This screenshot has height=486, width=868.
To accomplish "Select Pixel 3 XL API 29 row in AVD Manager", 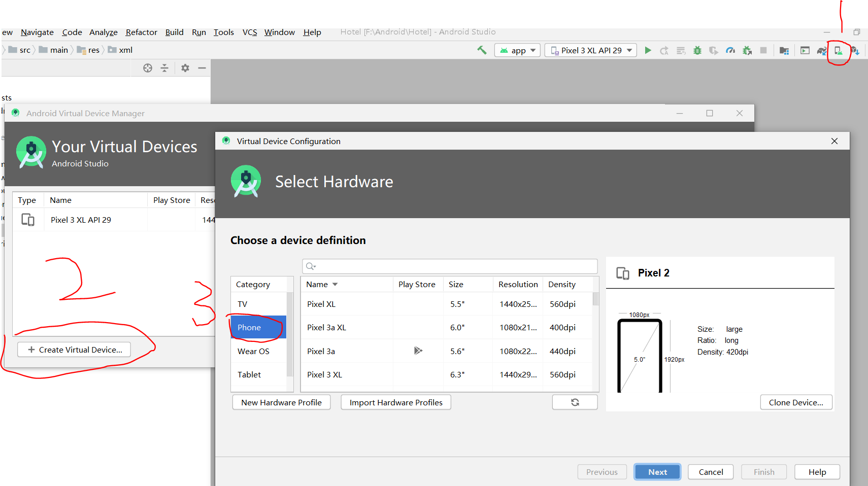I will (114, 220).
